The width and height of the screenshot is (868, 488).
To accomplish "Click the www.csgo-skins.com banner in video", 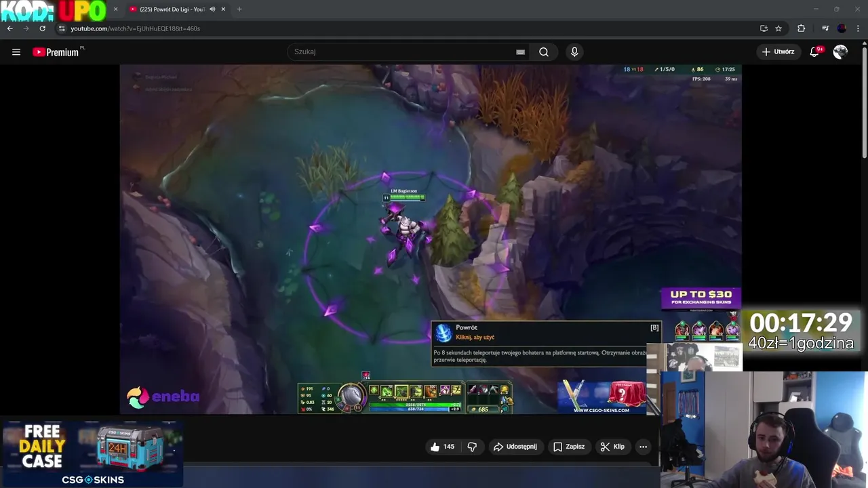I will pos(602,397).
